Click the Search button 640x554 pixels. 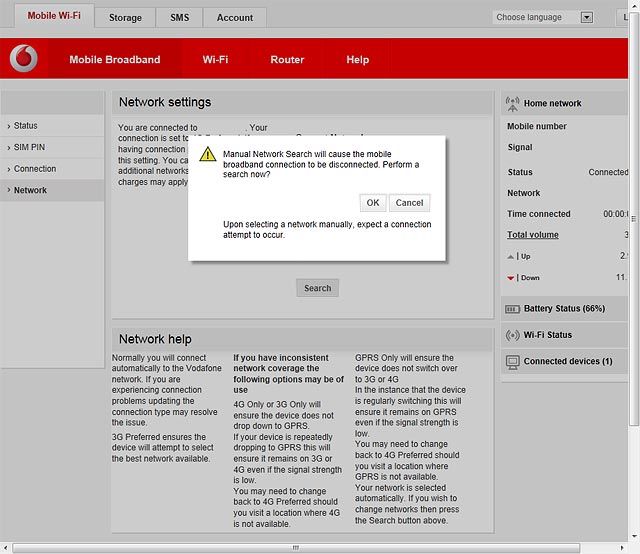[x=318, y=288]
